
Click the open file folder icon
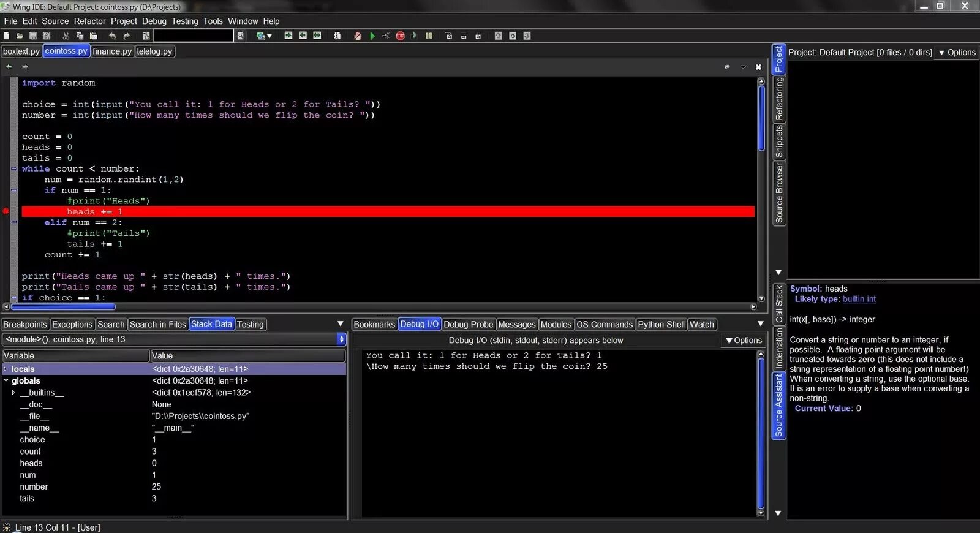point(20,36)
